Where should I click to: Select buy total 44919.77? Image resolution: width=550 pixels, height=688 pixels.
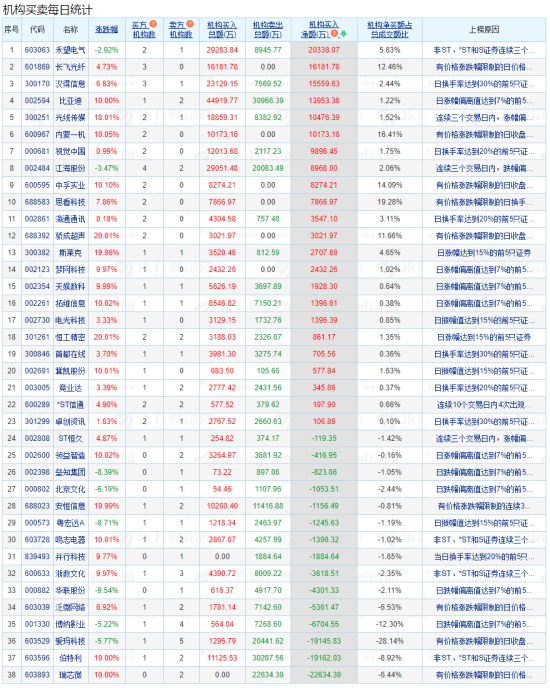point(222,101)
